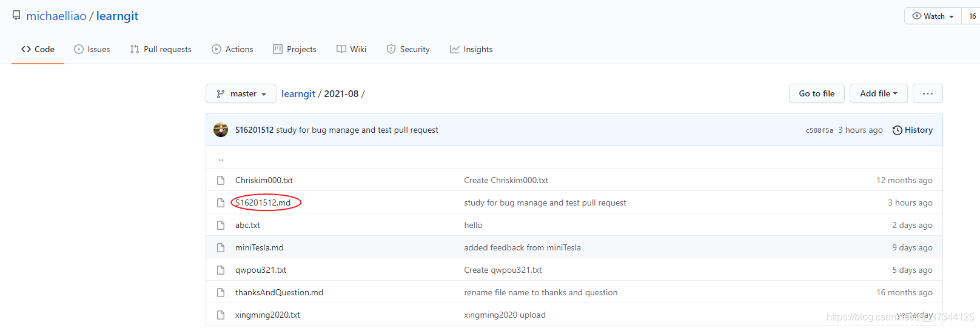
Task: Click the file icon beside abc.txt
Action: [221, 225]
